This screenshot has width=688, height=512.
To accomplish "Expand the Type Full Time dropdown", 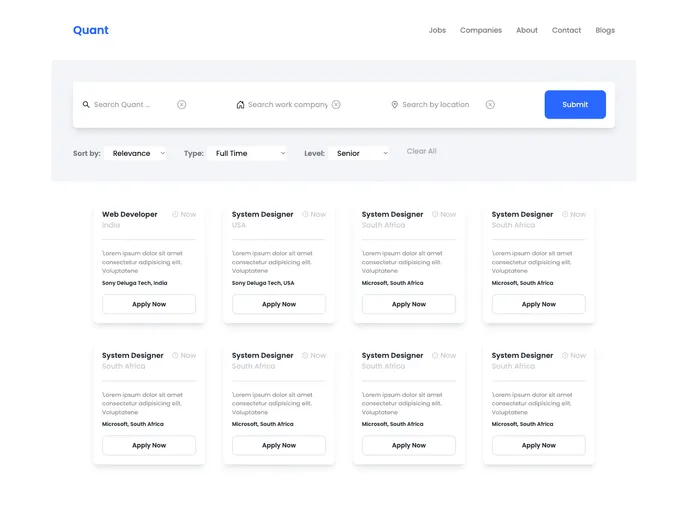I will [x=249, y=154].
